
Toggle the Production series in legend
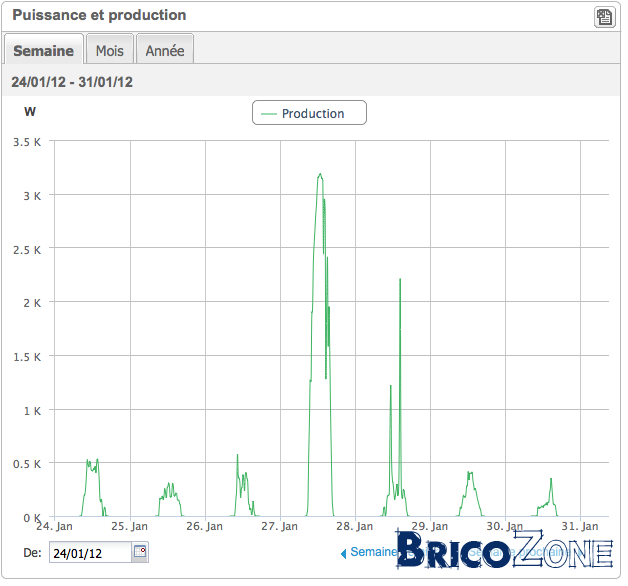[x=309, y=113]
